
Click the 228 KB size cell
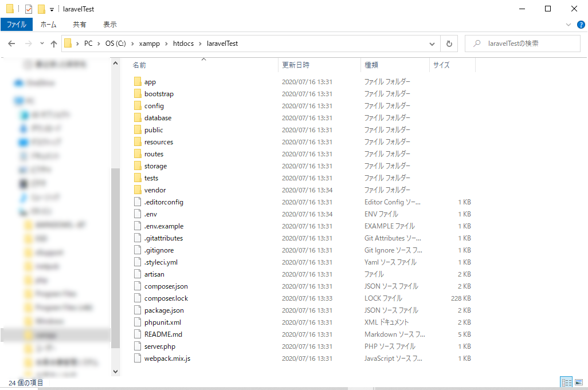click(x=461, y=298)
